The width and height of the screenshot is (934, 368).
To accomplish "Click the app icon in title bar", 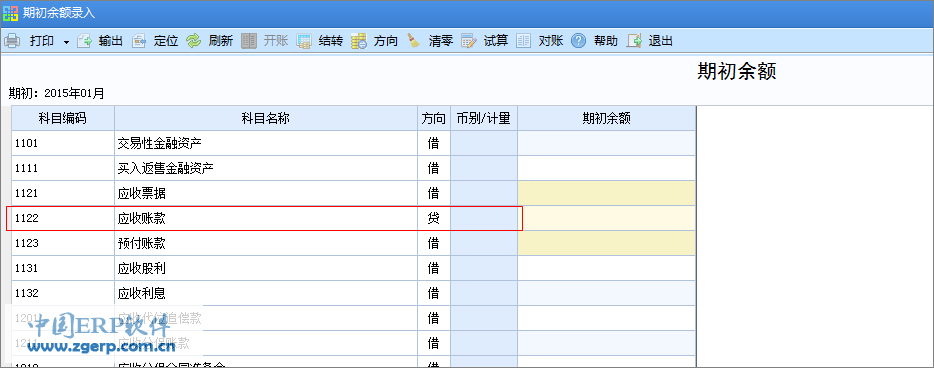I will pos(11,13).
